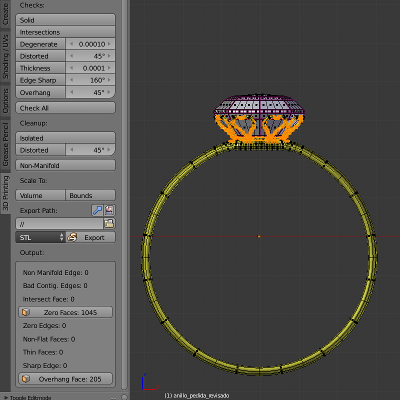
Task: Click the Non-Manifold cleanup button
Action: click(65, 165)
